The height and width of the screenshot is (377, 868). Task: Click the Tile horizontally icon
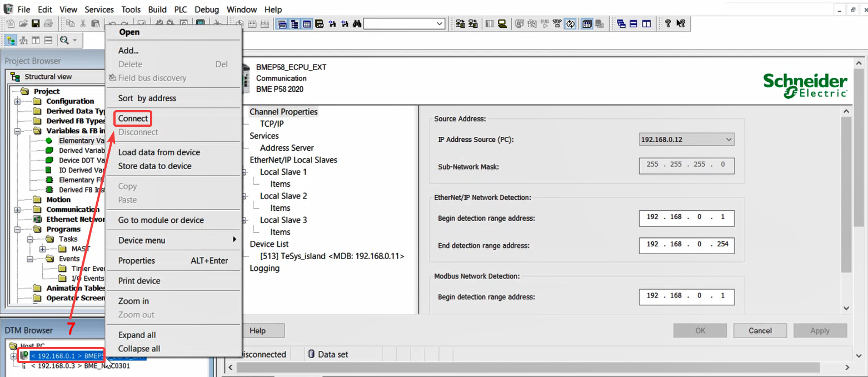(633, 23)
